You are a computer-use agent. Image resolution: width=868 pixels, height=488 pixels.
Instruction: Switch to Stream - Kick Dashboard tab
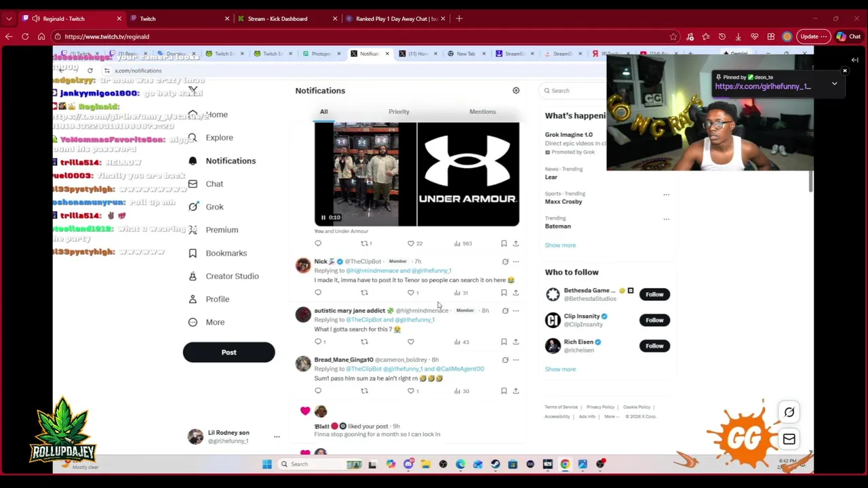pyautogui.click(x=287, y=18)
